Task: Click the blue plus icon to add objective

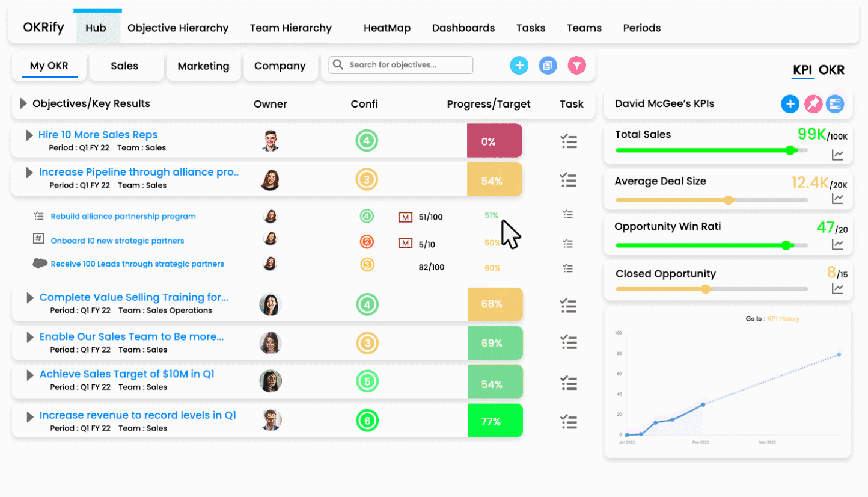Action: tap(519, 65)
